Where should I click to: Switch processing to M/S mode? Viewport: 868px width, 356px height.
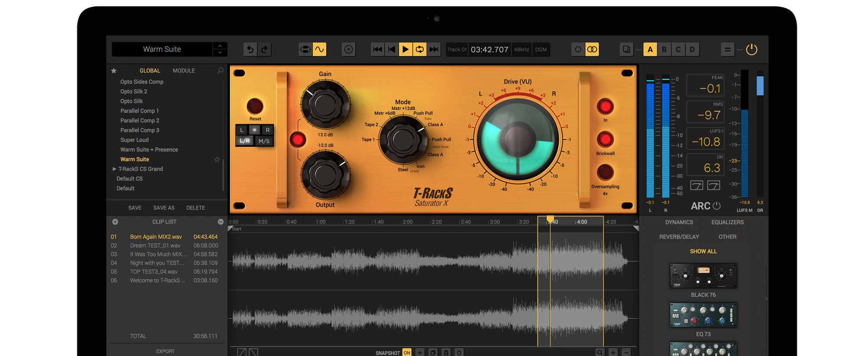click(264, 141)
